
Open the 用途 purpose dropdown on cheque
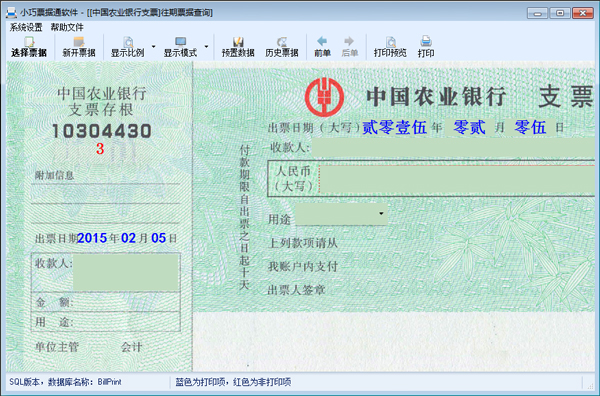(381, 213)
